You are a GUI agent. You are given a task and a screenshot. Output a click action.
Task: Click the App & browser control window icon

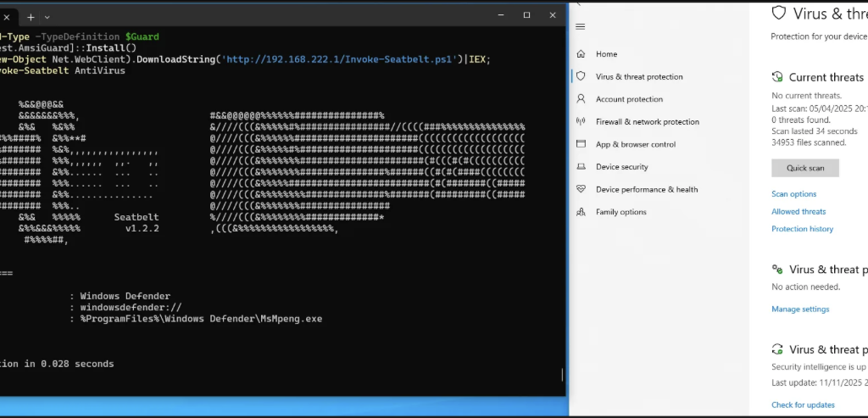click(x=581, y=144)
